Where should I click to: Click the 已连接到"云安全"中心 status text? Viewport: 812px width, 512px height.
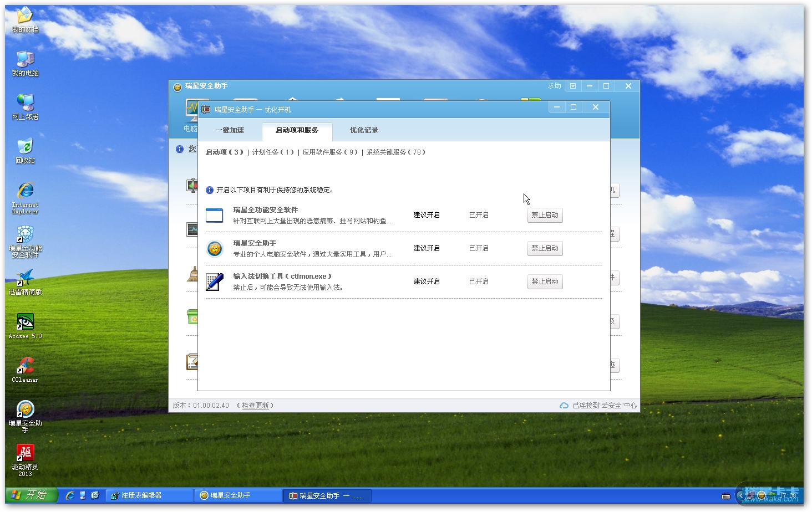point(605,406)
